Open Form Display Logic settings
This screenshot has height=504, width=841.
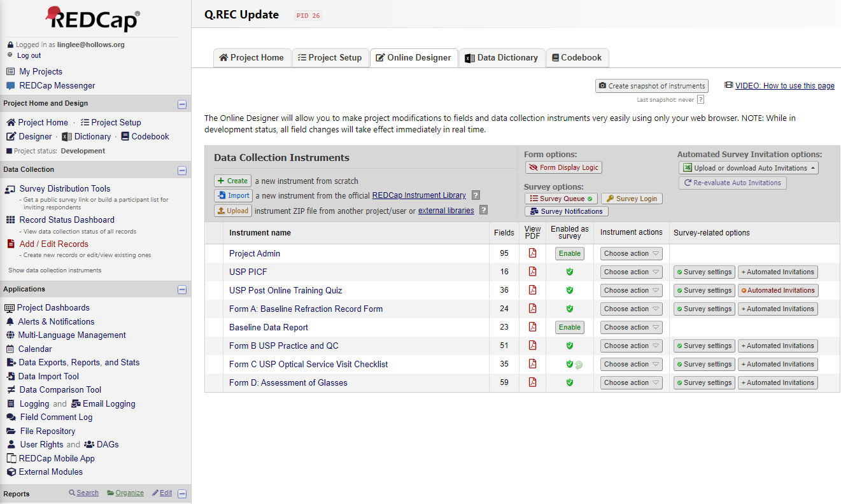(x=563, y=167)
